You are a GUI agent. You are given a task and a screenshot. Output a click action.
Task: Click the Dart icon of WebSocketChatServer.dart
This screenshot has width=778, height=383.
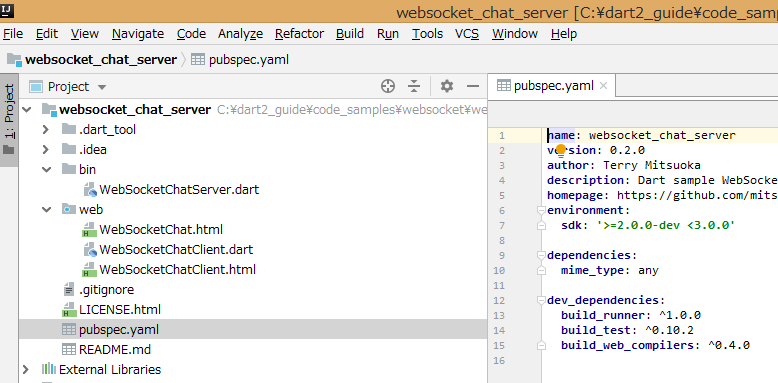tap(89, 190)
